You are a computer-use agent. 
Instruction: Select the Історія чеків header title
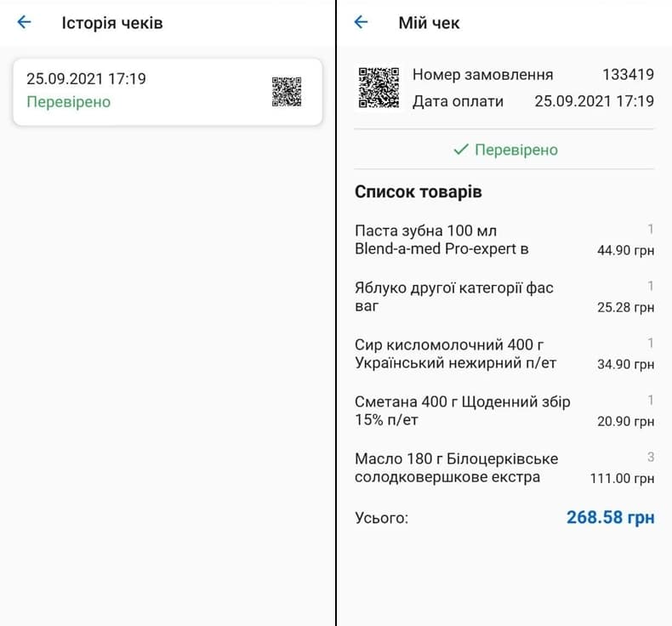click(x=111, y=23)
